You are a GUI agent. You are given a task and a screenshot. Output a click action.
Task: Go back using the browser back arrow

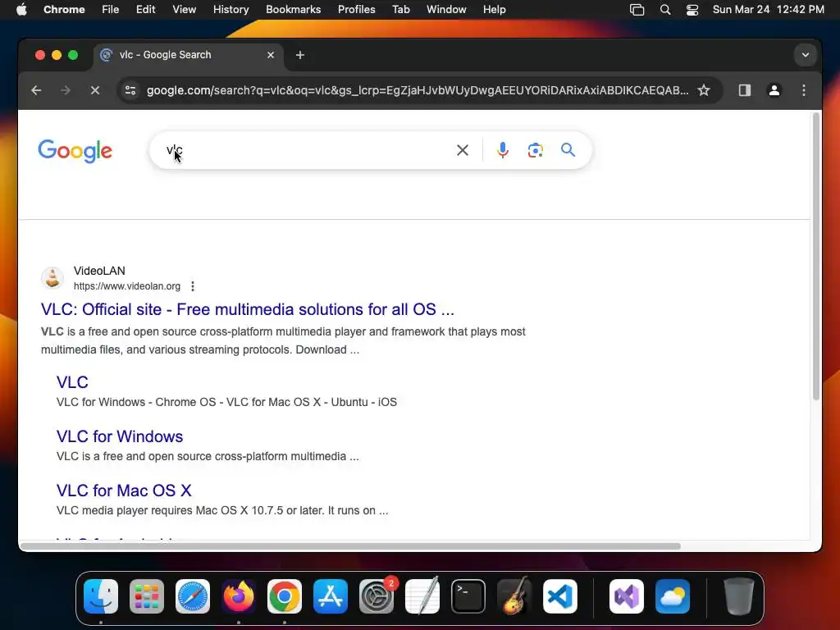[x=36, y=90]
